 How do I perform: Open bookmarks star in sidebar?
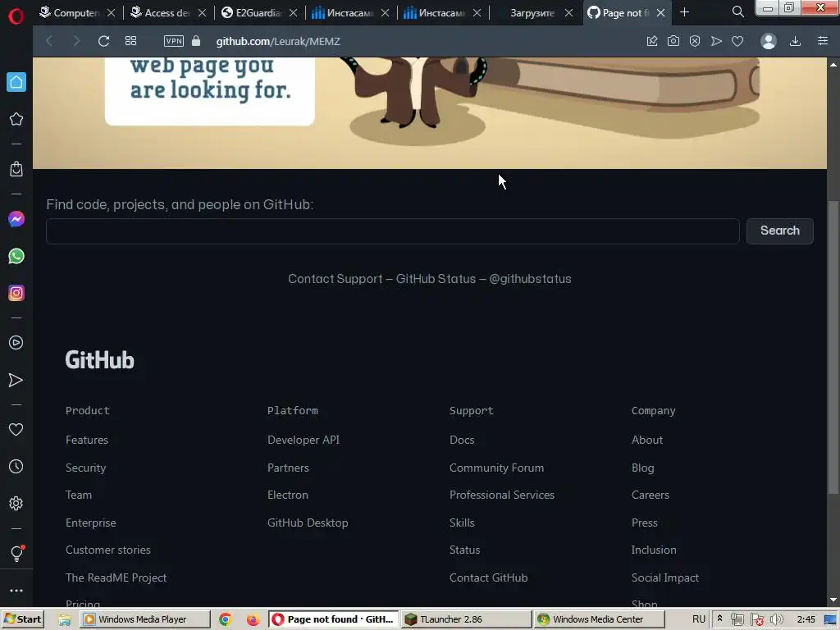click(x=16, y=119)
